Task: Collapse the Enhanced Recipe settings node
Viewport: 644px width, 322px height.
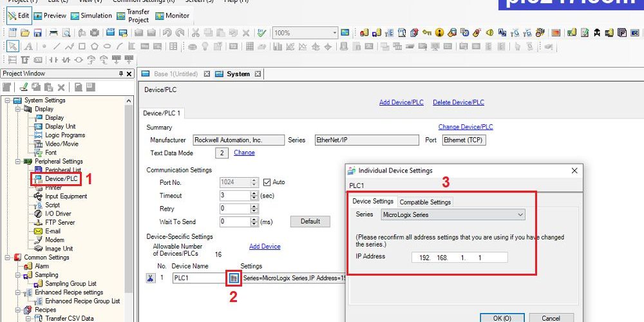Action: click(x=17, y=292)
